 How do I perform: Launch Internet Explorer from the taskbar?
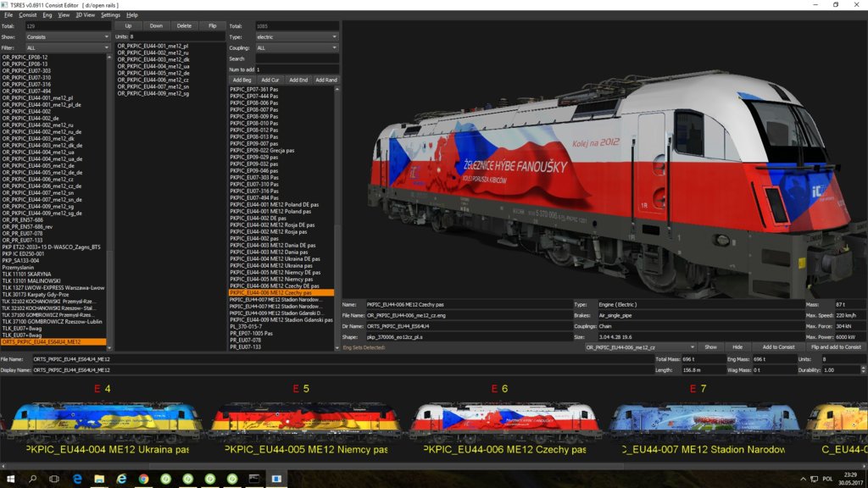click(x=121, y=479)
